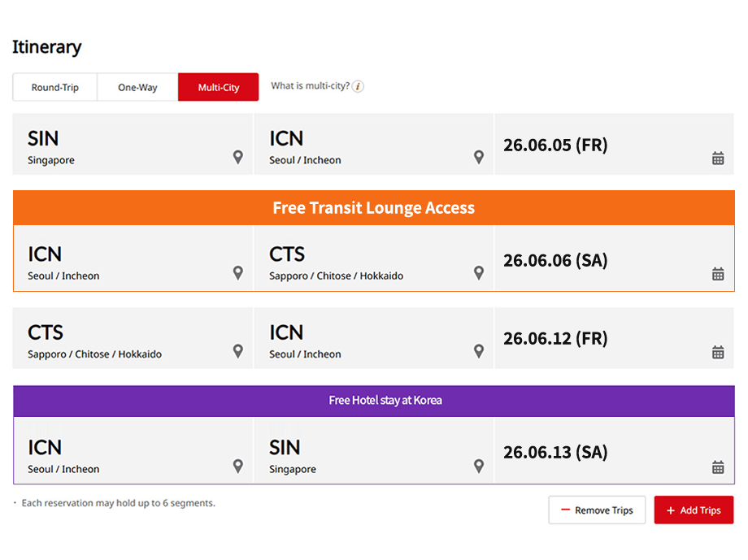Screen dimensions: 748x560
Task: Open calendar icon for 26.06.12 date
Action: pyautogui.click(x=718, y=352)
